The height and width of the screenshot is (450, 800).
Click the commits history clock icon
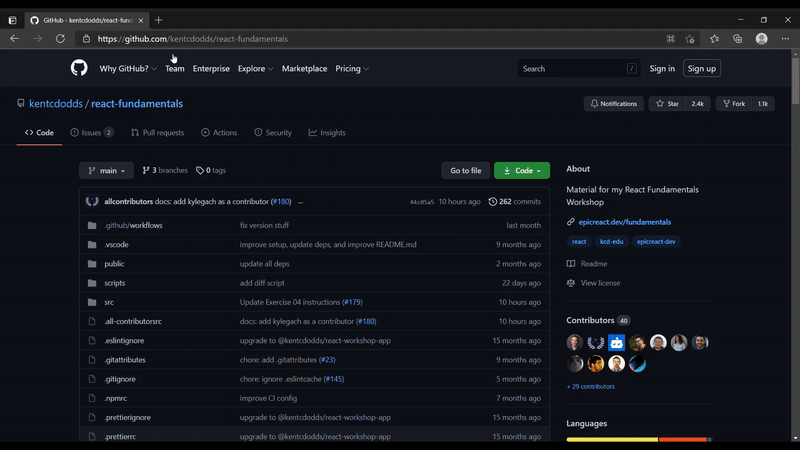click(492, 202)
